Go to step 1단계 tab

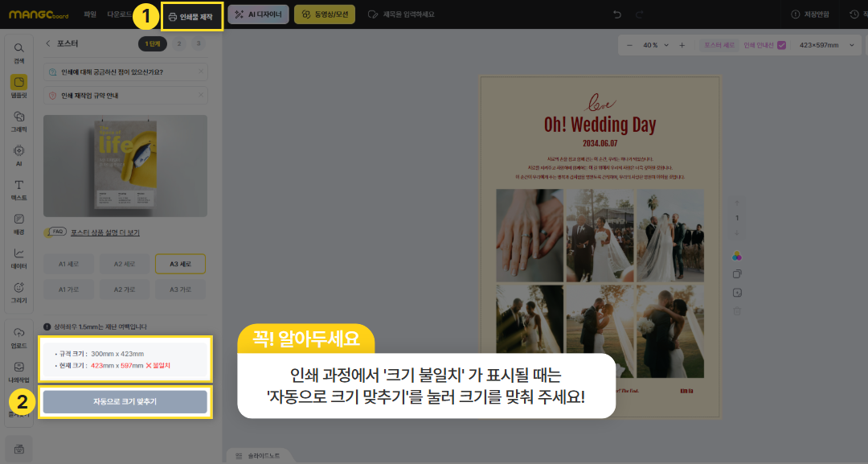pos(153,43)
